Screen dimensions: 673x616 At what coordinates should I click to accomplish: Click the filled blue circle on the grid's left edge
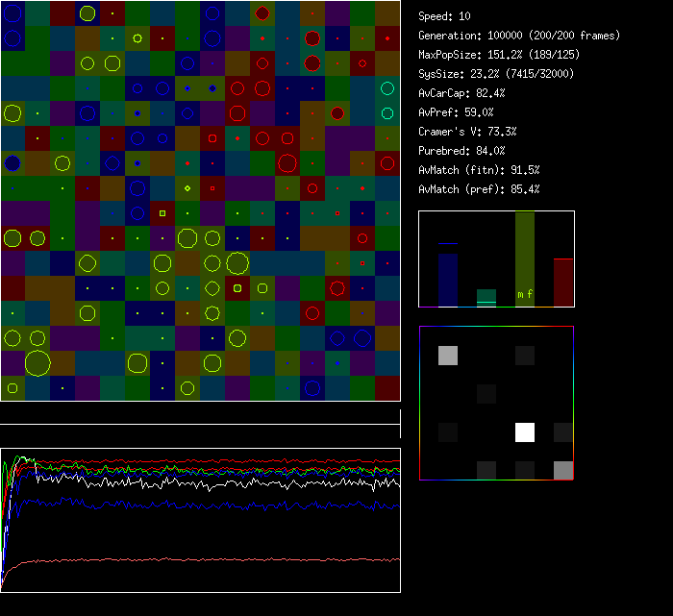[12, 163]
